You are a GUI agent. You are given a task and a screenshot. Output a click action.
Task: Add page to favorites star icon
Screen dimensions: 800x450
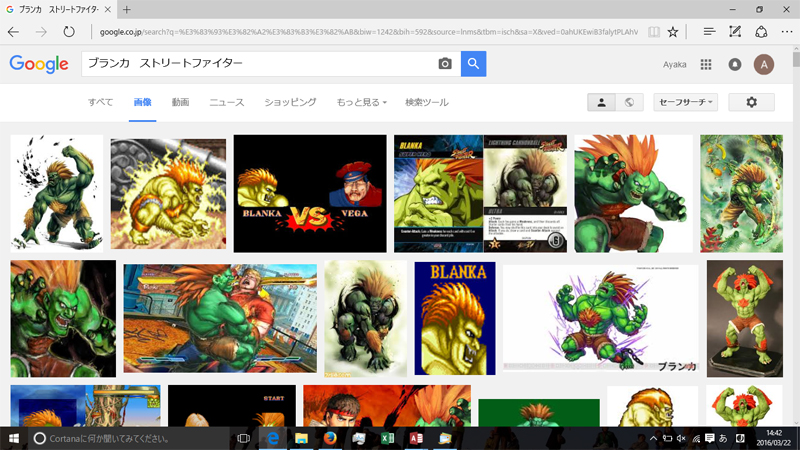[x=673, y=32]
